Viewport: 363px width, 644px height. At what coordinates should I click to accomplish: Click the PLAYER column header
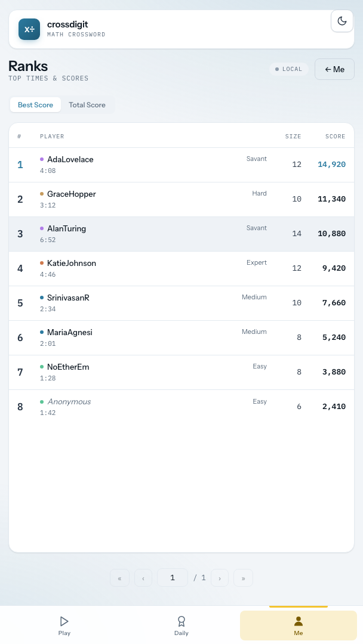[52, 137]
